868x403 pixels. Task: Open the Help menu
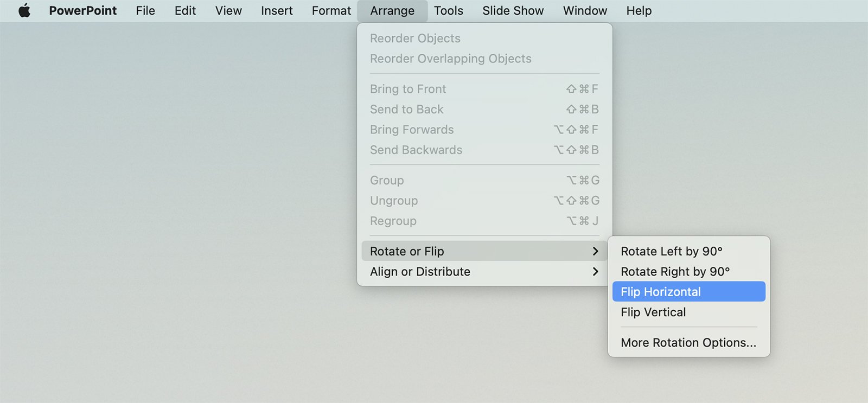tap(639, 11)
